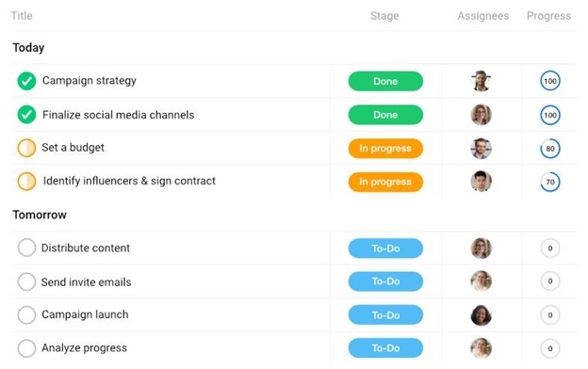Sort by the Stage column header
The width and height of the screenshot is (588, 369).
pos(384,16)
